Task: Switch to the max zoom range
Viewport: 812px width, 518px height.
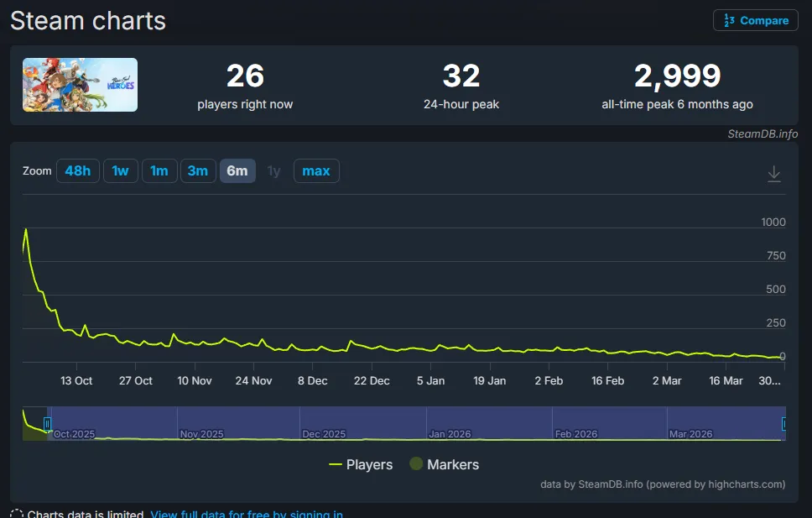Action: tap(316, 170)
